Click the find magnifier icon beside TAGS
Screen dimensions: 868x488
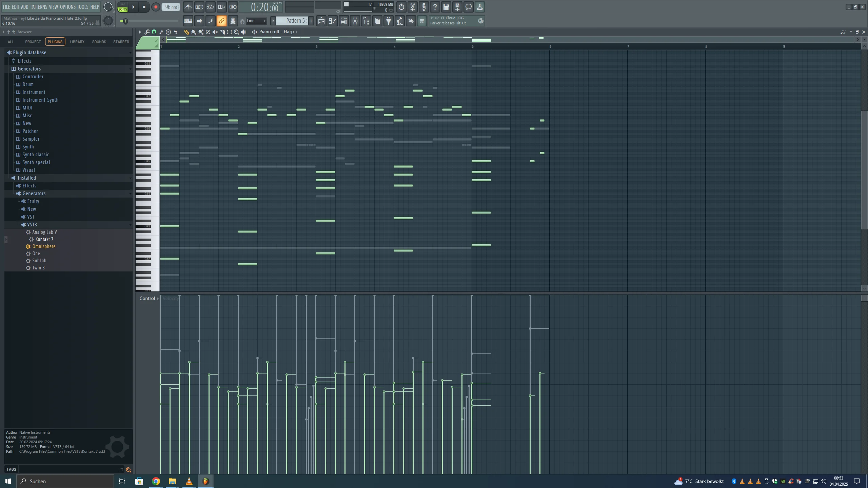point(129,470)
